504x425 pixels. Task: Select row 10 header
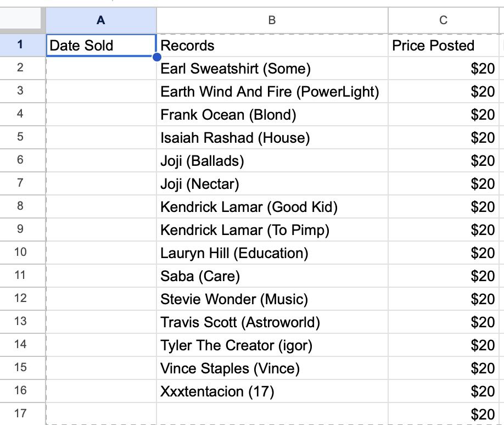tap(20, 253)
